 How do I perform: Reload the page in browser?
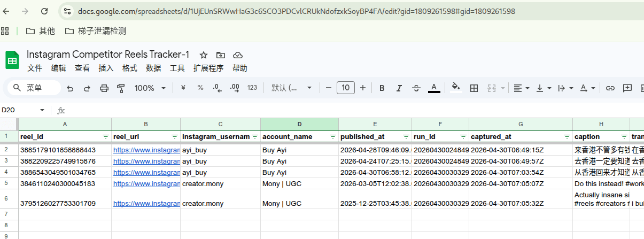click(x=44, y=11)
